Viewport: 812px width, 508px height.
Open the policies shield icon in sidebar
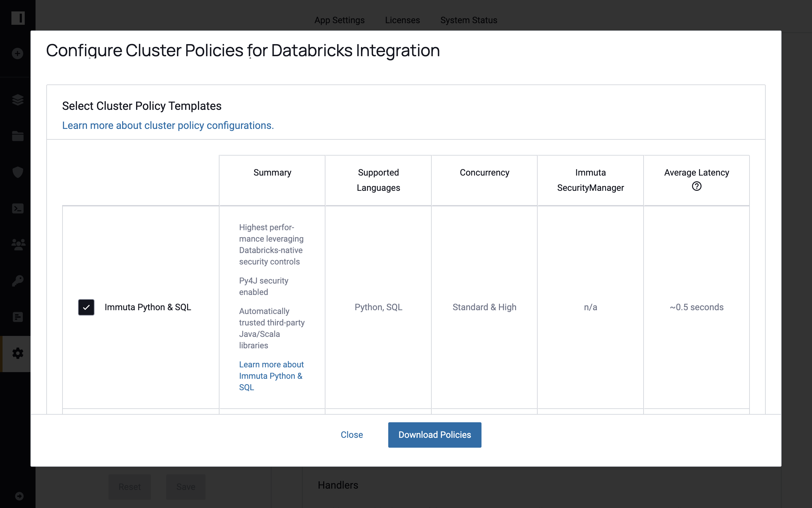pyautogui.click(x=17, y=172)
